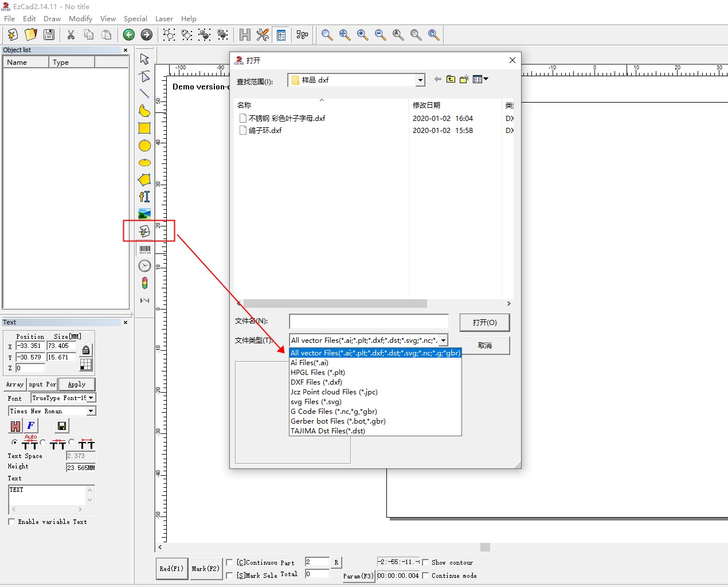Open the Times New Roman font dropdown
The image size is (728, 587).
tap(91, 411)
